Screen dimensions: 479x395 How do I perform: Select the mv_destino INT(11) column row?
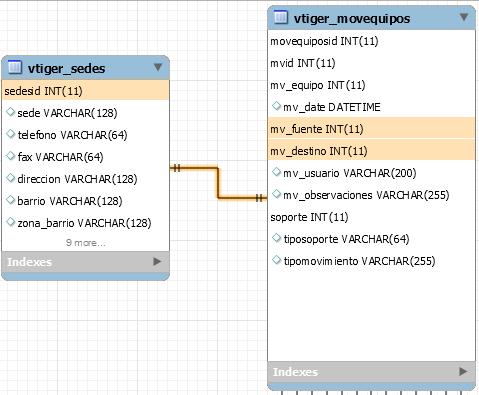click(x=371, y=150)
